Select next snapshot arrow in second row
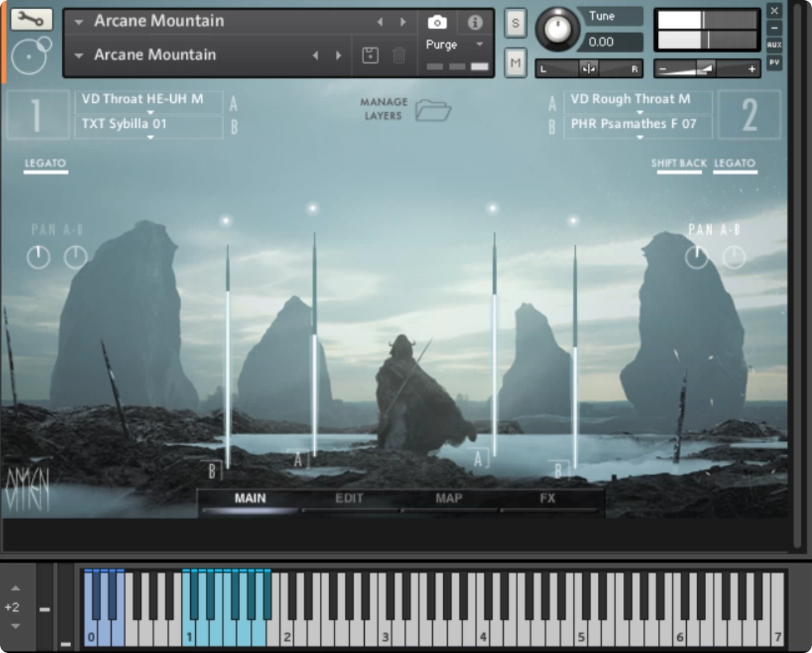The height and width of the screenshot is (653, 812). 339,55
